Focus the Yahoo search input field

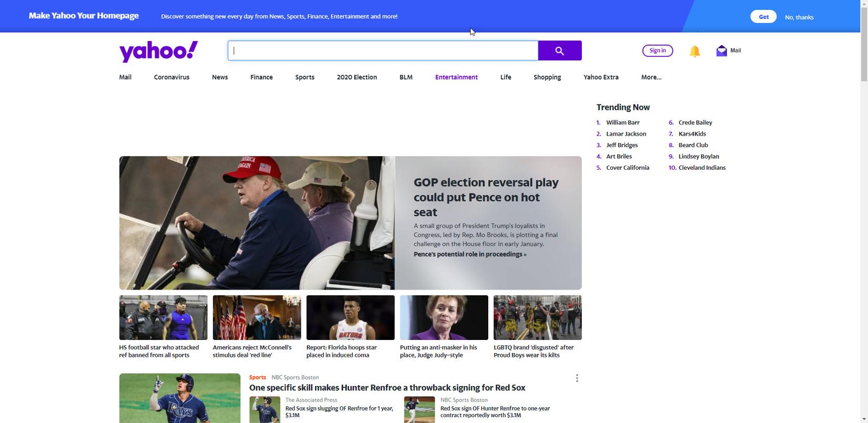(x=383, y=50)
